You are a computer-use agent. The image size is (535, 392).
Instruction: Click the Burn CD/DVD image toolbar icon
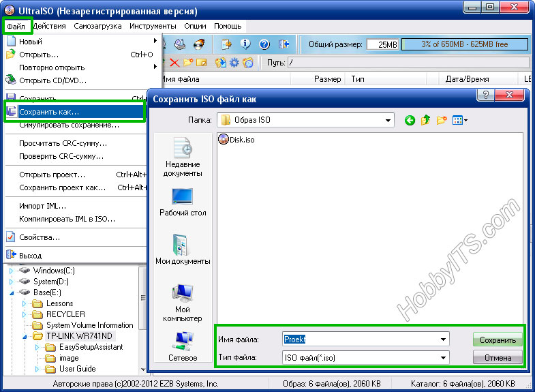(199, 44)
